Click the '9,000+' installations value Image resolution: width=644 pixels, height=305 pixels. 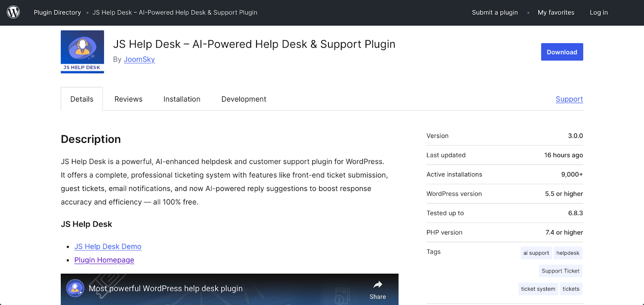tap(572, 174)
